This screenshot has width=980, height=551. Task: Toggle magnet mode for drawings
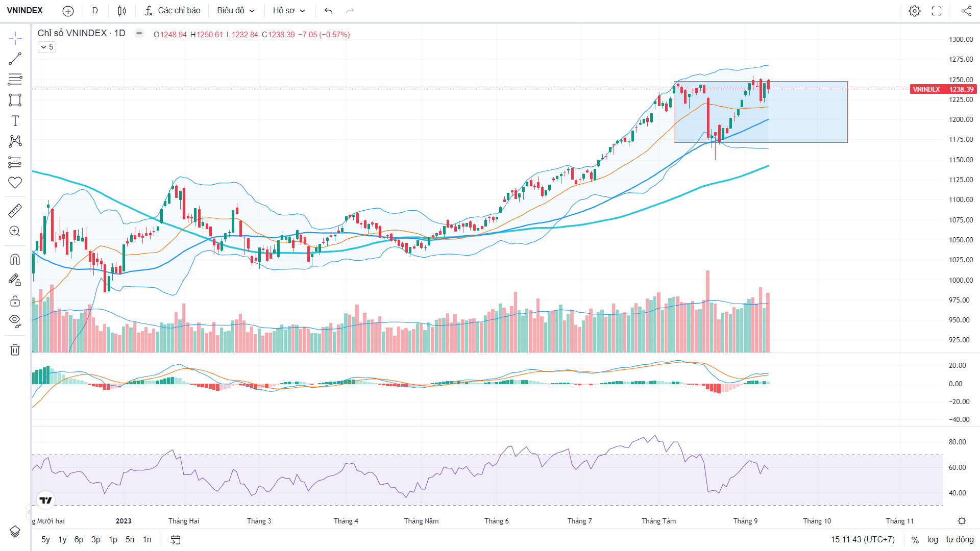tap(15, 259)
